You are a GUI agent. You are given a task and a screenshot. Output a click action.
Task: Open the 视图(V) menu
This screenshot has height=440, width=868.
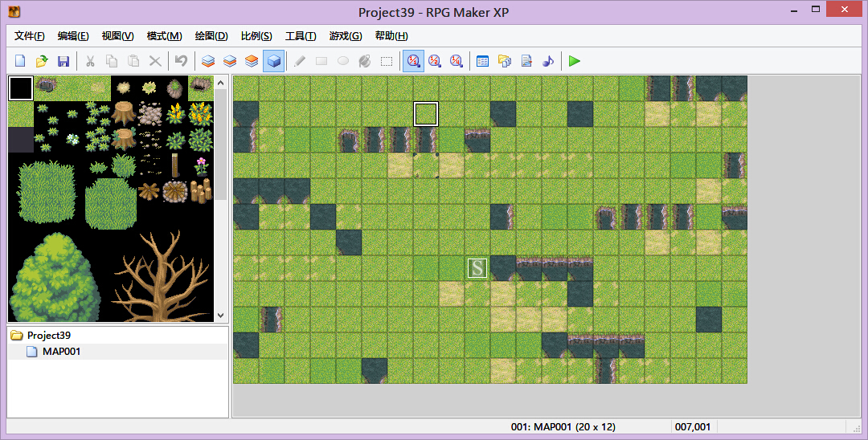point(117,36)
